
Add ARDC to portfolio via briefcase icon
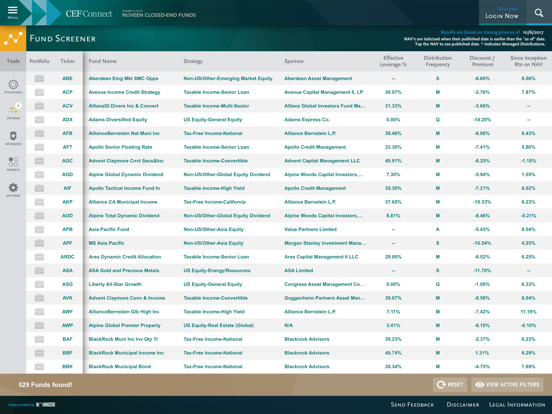(x=39, y=257)
